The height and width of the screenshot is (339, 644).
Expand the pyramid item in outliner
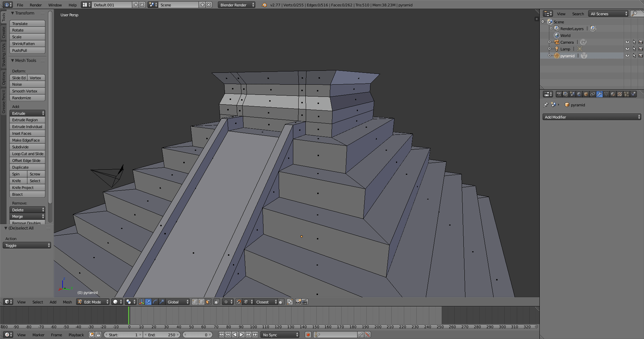550,56
